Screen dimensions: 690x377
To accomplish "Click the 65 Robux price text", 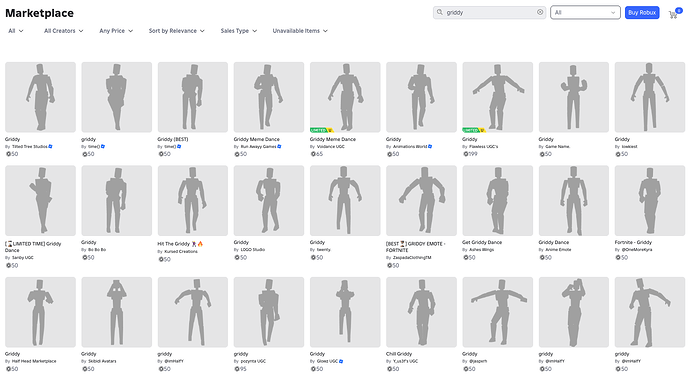I will click(x=319, y=154).
